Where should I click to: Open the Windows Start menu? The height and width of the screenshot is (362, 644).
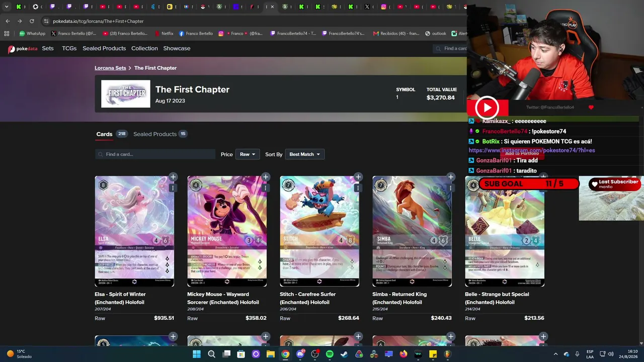(x=197, y=354)
